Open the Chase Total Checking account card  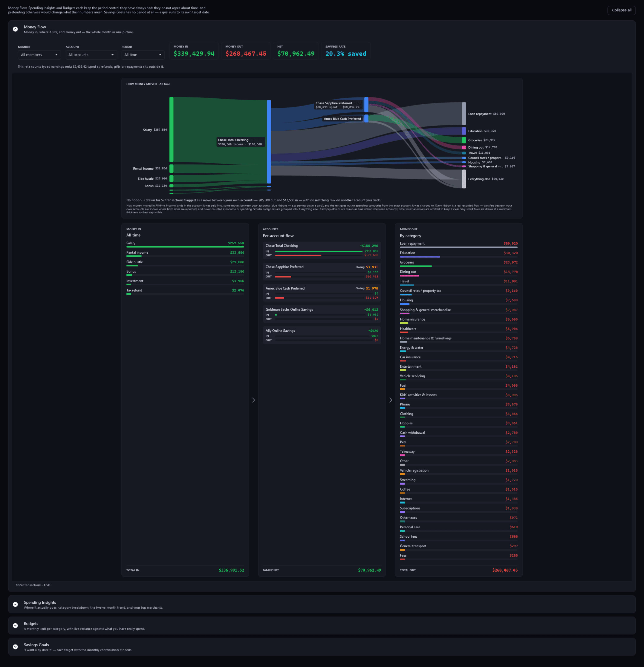click(x=322, y=251)
